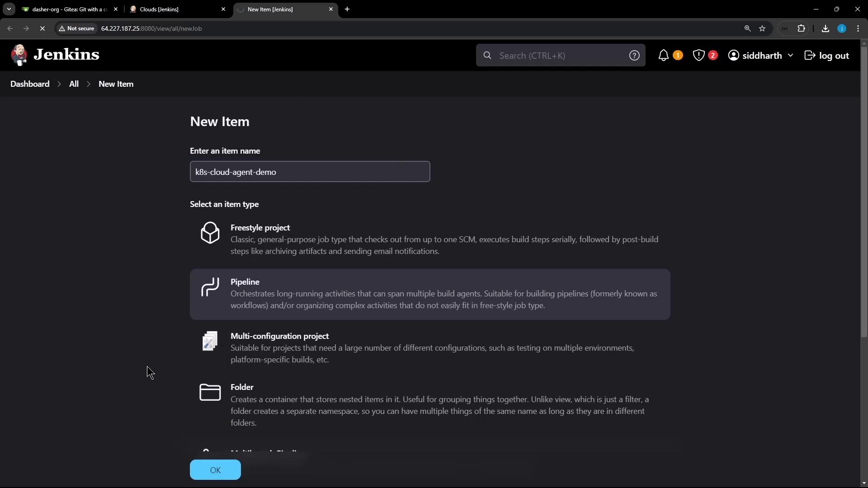Switch to the dasher-org Gitea tab

[x=68, y=9]
